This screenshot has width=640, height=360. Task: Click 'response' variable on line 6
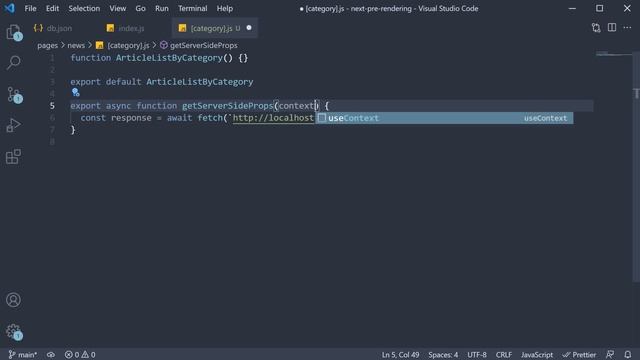click(131, 118)
